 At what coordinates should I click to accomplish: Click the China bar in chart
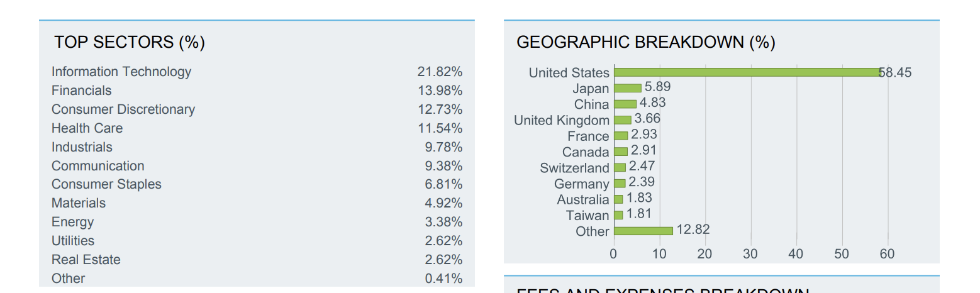point(625,104)
